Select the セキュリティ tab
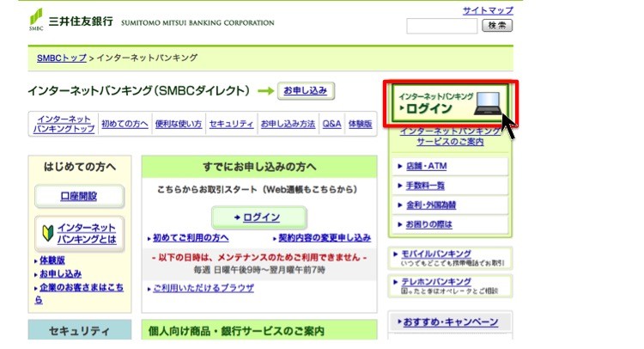 coord(231,124)
